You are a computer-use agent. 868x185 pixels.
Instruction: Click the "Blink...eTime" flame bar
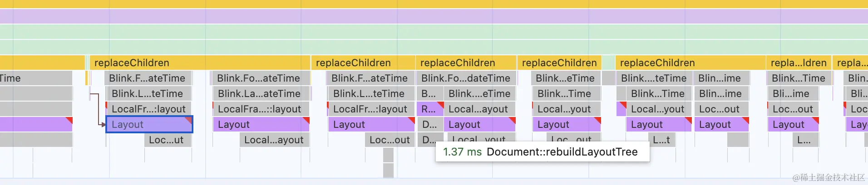(566, 78)
